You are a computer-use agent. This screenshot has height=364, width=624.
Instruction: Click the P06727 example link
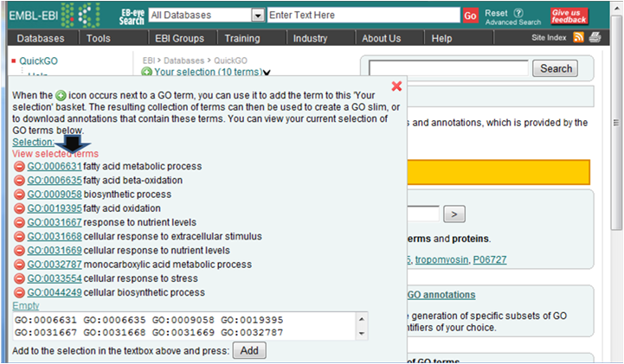pyautogui.click(x=490, y=259)
